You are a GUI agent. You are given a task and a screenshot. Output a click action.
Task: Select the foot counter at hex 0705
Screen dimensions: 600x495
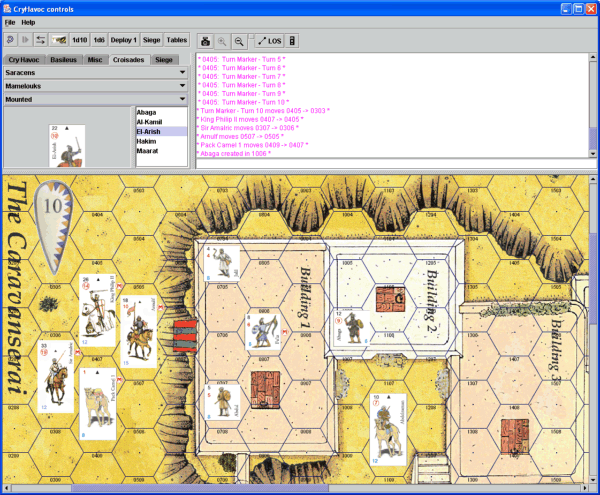[x=222, y=263]
